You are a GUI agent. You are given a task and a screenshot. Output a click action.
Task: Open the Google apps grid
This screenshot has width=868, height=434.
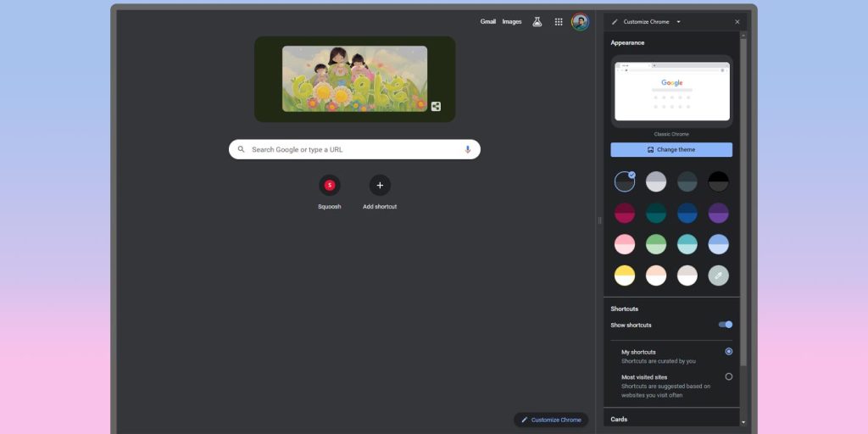click(x=559, y=22)
